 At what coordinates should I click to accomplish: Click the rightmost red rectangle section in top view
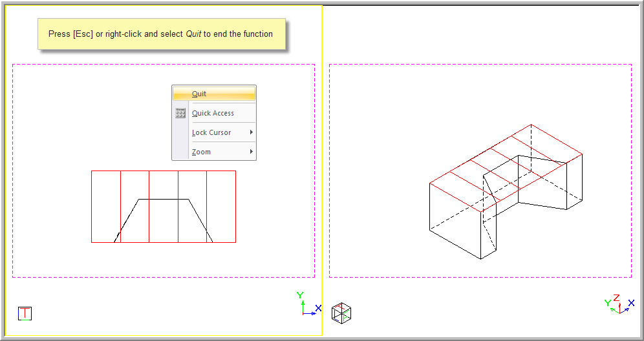tap(221, 207)
